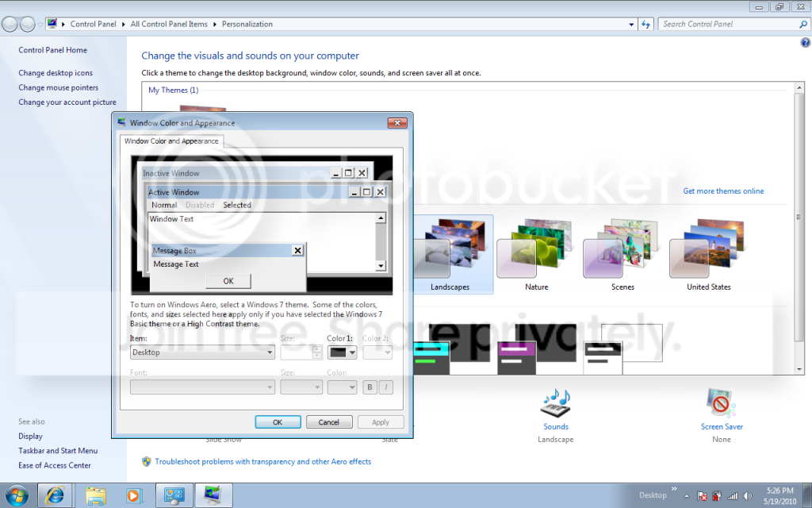
Task: Select the United States theme
Action: pos(708,255)
